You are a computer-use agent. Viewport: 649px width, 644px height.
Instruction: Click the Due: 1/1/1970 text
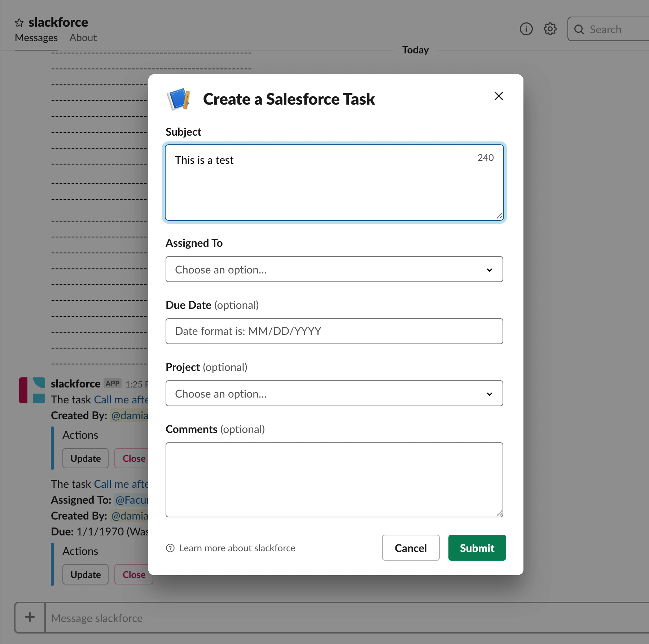tap(100, 532)
